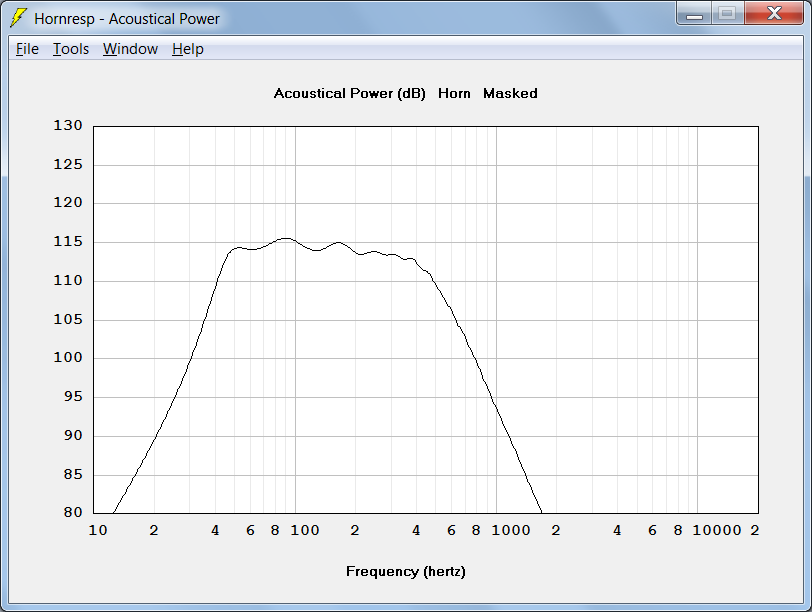Click the 'Acoustical Power (dB)' chart title
Screen dimensions: 812x612
point(350,94)
